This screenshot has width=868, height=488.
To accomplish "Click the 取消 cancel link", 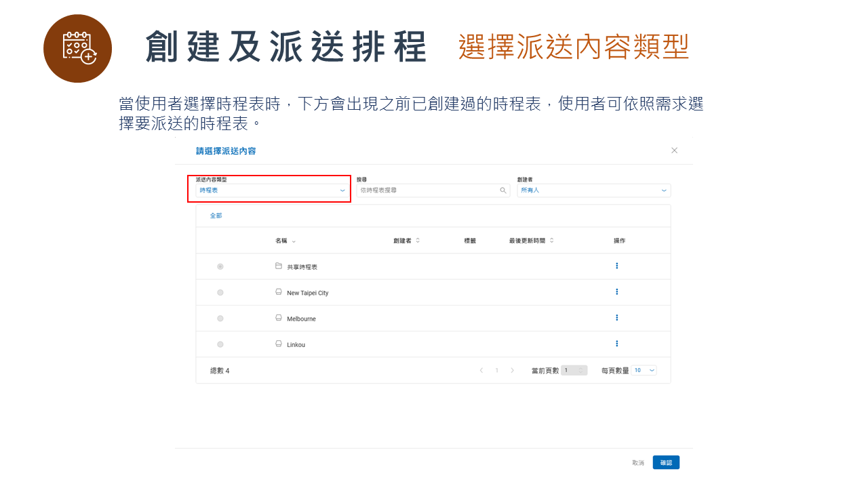I will click(637, 462).
